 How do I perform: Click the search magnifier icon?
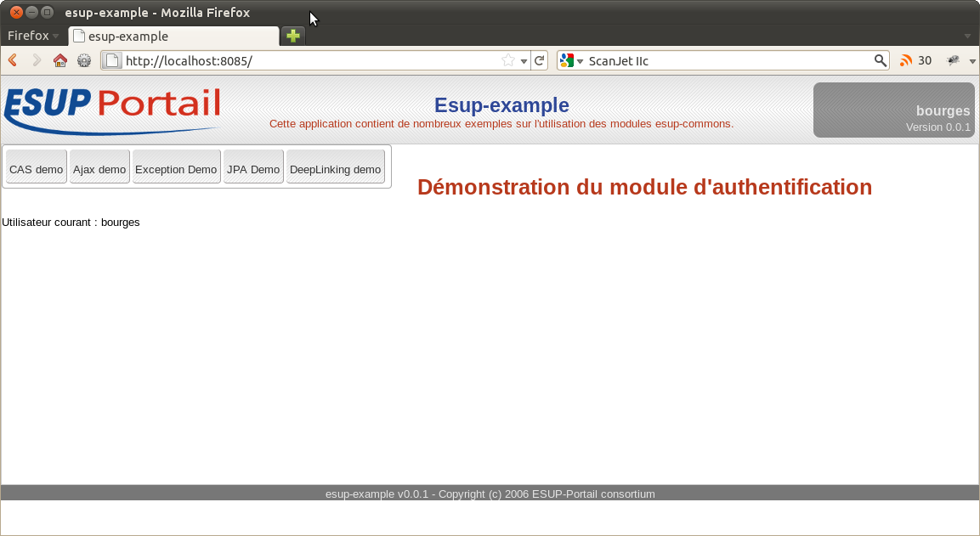[881, 60]
